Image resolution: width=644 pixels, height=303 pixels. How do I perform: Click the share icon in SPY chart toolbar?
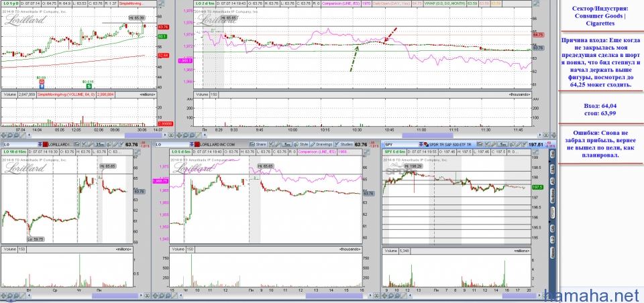pos(479,144)
